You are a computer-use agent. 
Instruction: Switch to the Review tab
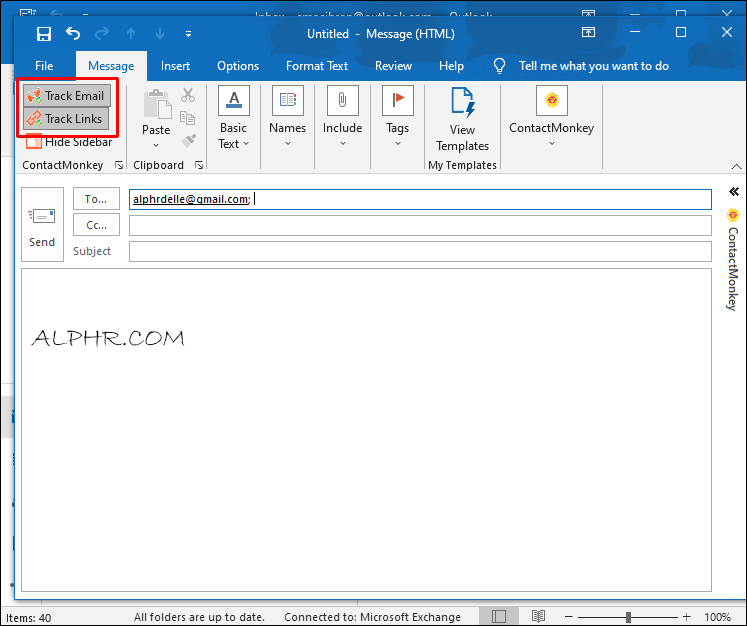coord(393,66)
